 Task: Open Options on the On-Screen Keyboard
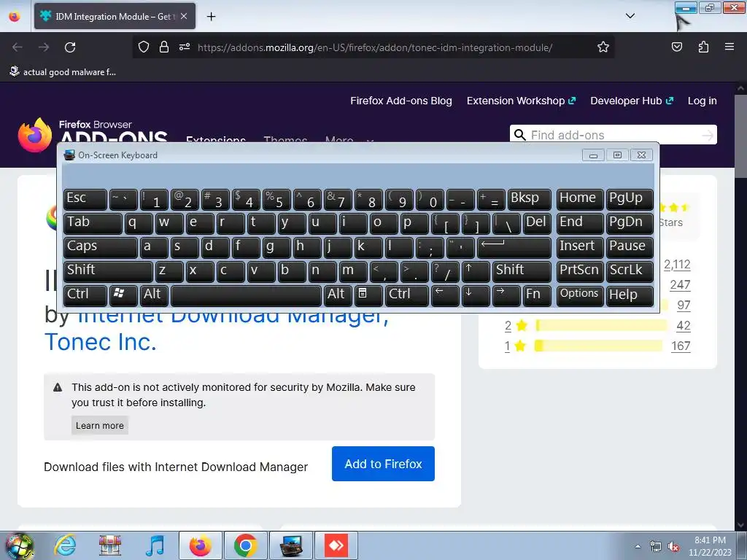pyautogui.click(x=580, y=295)
